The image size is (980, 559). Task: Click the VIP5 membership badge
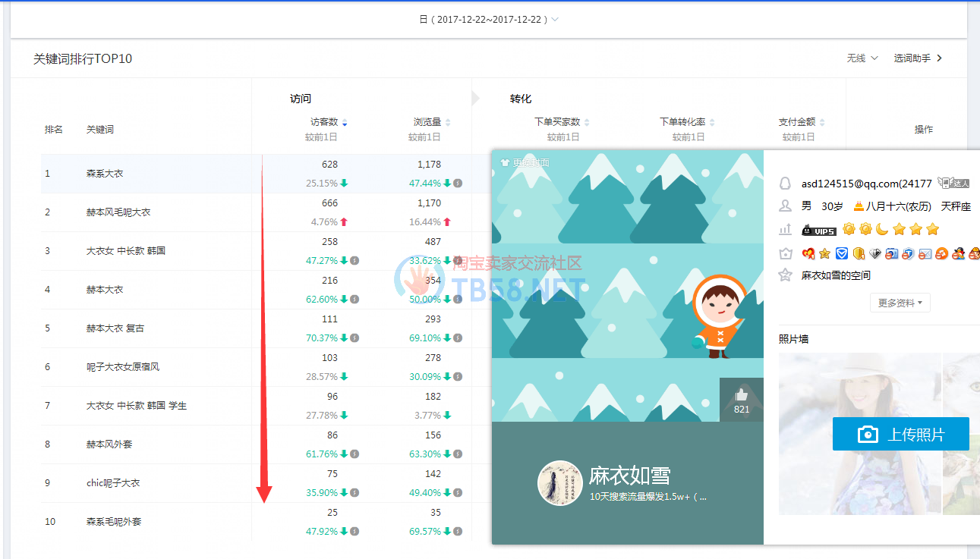[x=819, y=230]
